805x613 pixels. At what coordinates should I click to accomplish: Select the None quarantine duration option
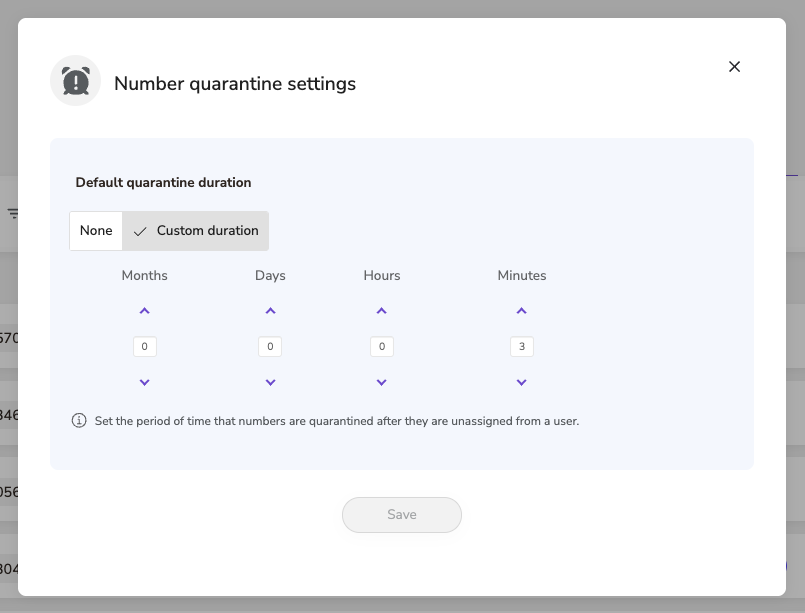95,230
